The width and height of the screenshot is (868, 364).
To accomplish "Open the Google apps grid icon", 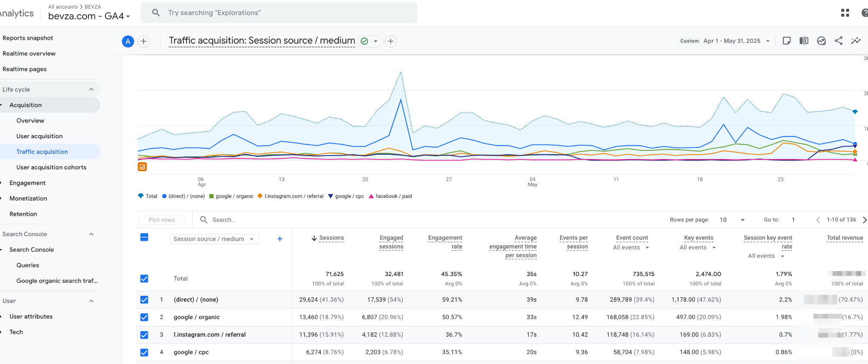I will click(845, 13).
